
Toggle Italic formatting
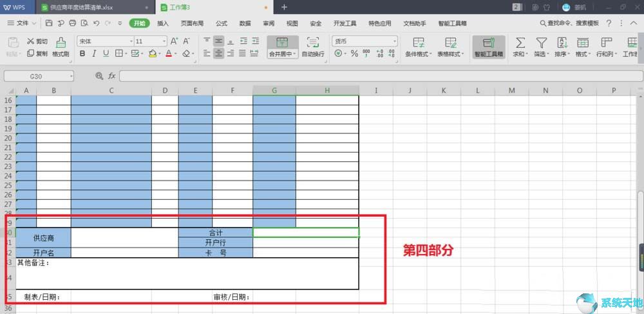94,54
